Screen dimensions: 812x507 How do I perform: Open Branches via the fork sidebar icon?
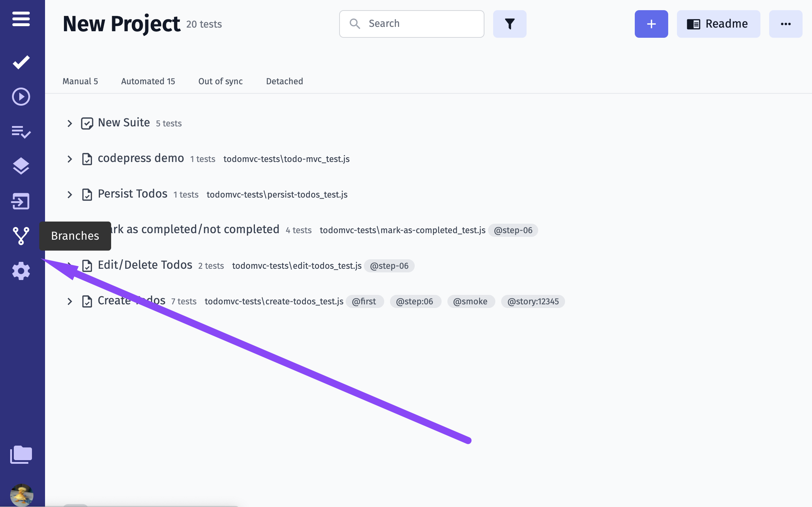21,236
